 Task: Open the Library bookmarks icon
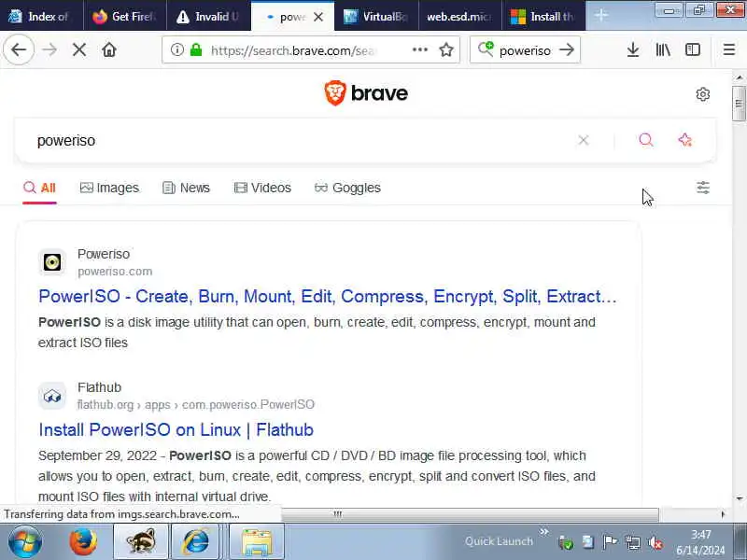pos(663,49)
